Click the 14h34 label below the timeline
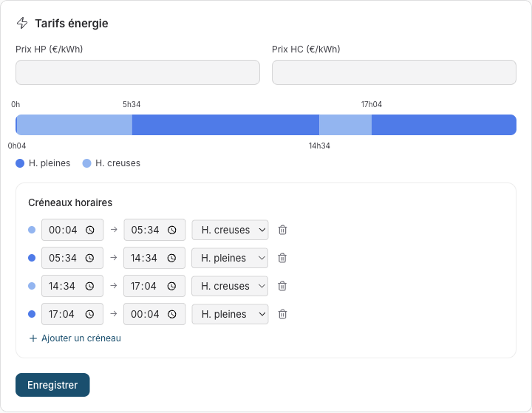 coord(319,146)
